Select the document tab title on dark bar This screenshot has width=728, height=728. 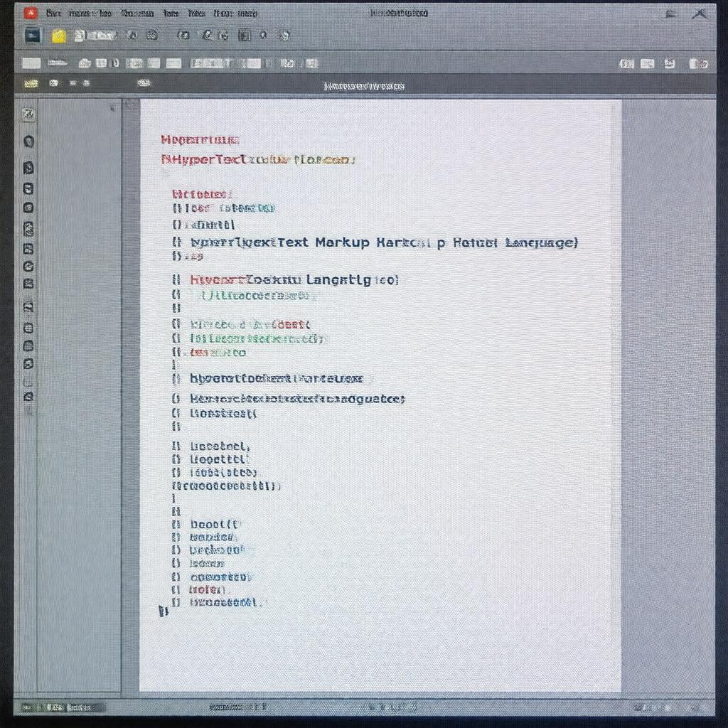364,86
